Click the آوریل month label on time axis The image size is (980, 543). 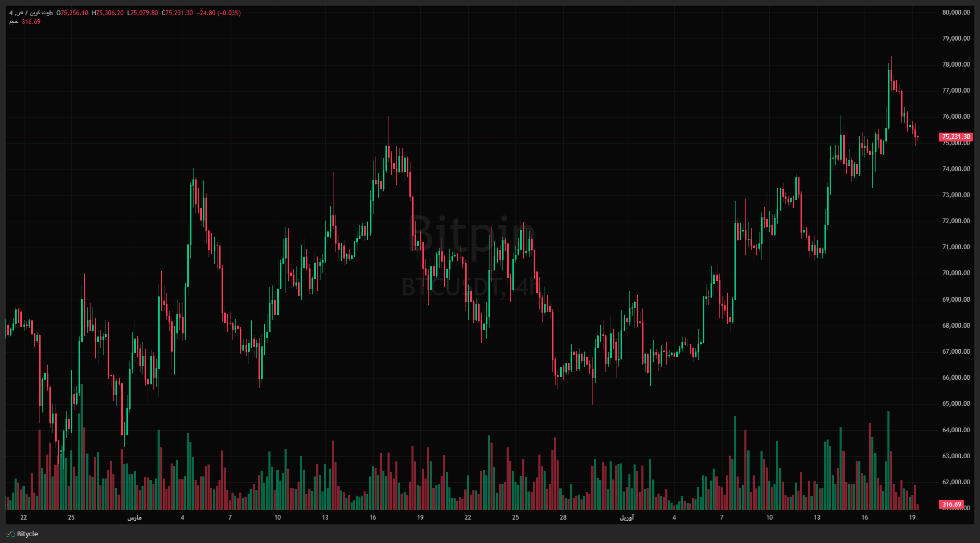[626, 518]
